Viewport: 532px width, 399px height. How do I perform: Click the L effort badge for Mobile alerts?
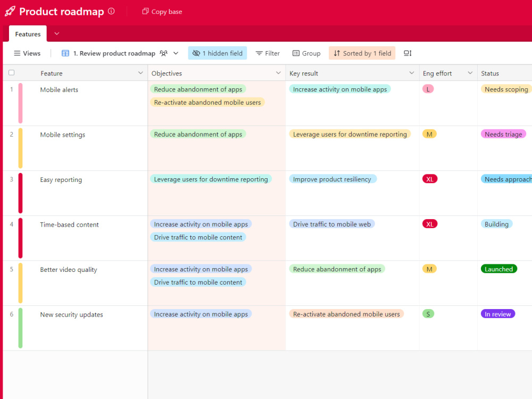428,89
